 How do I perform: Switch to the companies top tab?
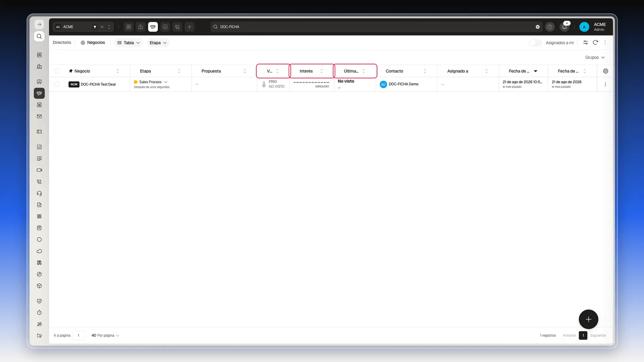(x=141, y=27)
